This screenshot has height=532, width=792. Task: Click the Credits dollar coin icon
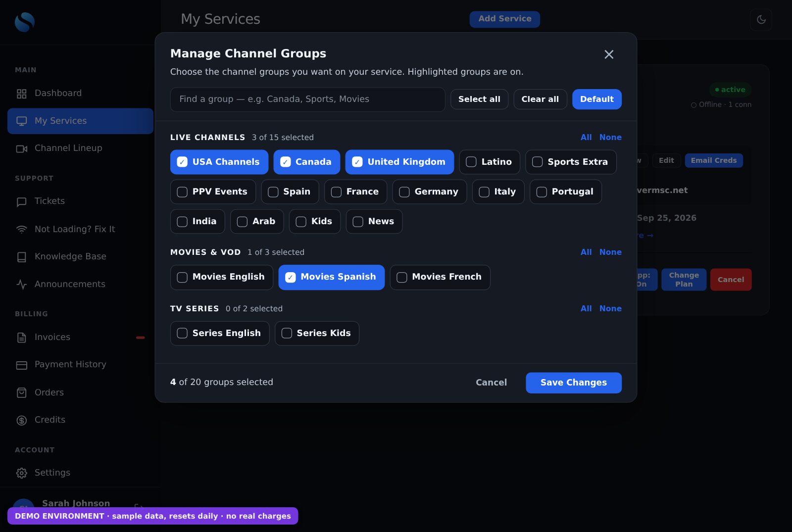click(21, 420)
